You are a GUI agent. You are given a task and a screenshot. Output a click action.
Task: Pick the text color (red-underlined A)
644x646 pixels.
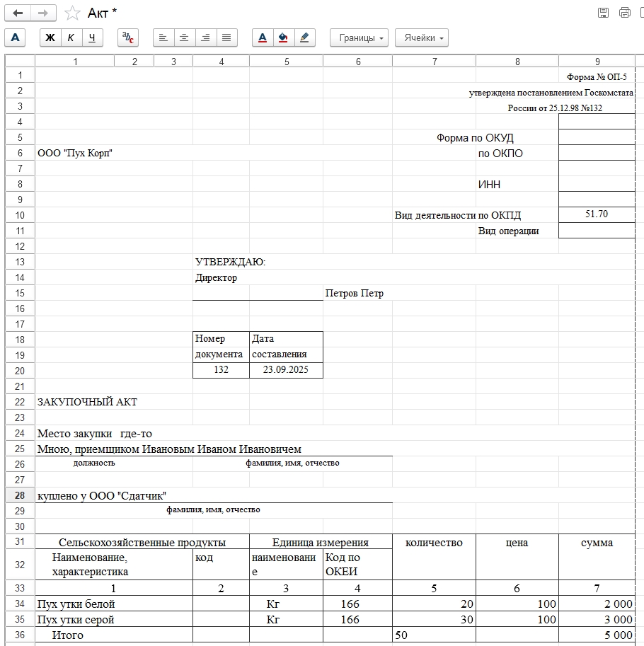tap(263, 38)
